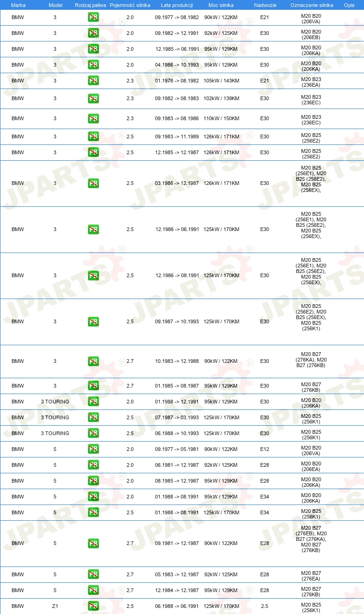Select the fuel icon for 12.1985 -> 12.1987

tap(93, 152)
